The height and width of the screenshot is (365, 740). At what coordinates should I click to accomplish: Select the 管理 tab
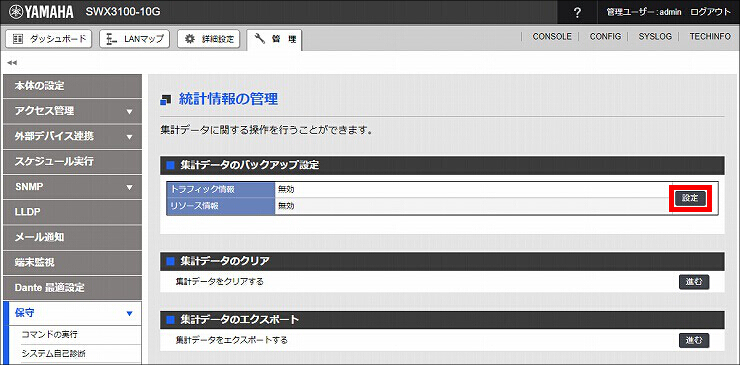pyautogui.click(x=275, y=40)
